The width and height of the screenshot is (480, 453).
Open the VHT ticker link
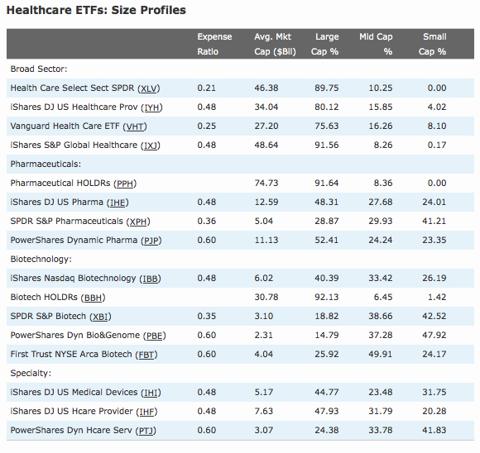pyautogui.click(x=135, y=126)
